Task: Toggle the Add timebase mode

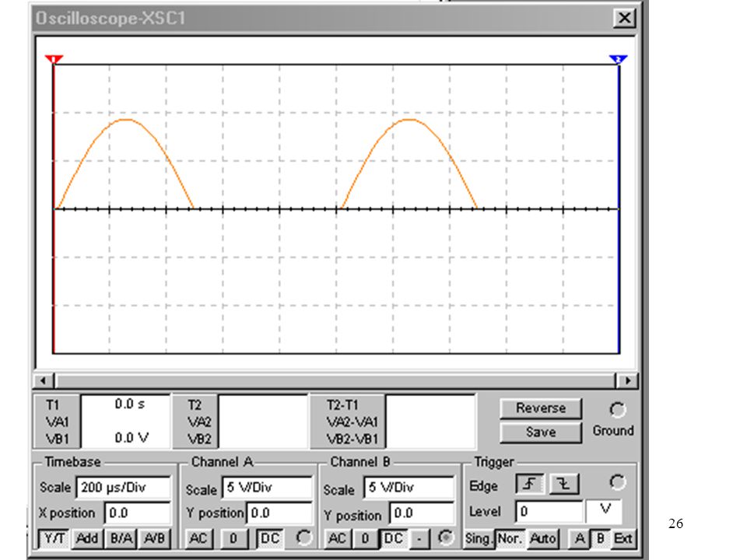Action: pos(87,538)
